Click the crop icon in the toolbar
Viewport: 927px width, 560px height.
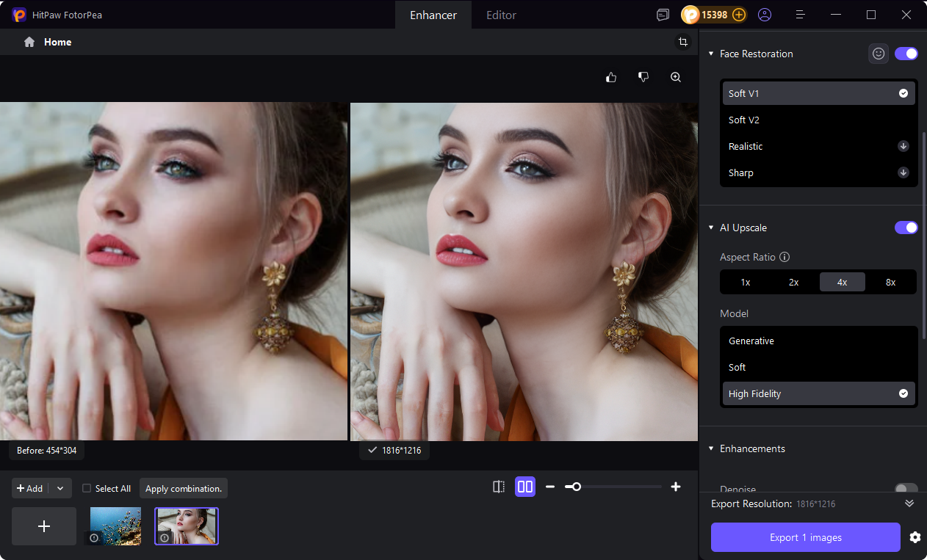(x=683, y=42)
